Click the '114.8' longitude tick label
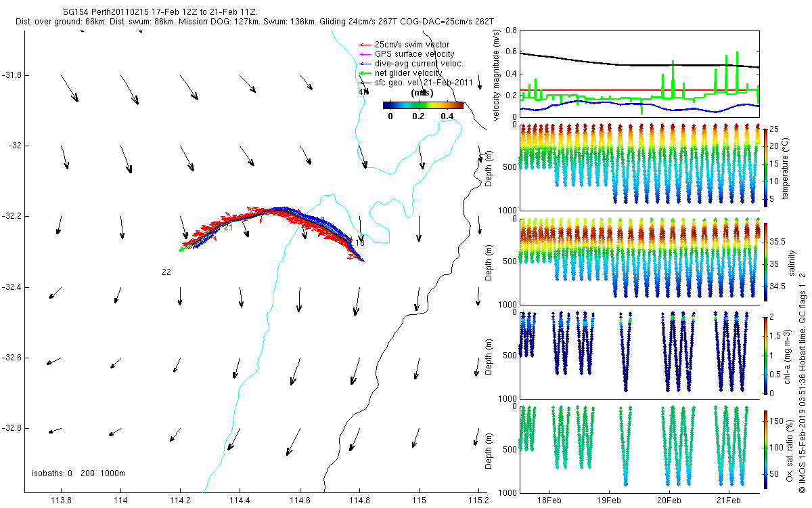The image size is (812, 508). pyautogui.click(x=359, y=501)
